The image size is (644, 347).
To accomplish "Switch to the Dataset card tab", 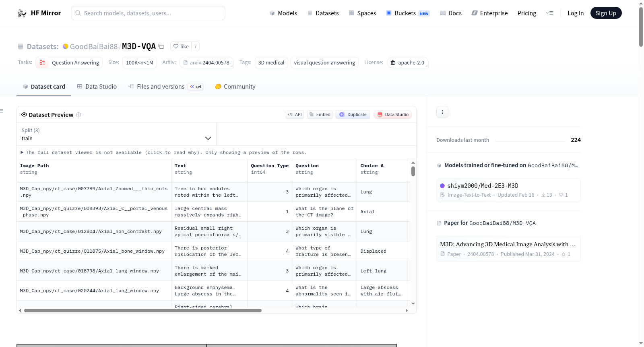I will (44, 87).
